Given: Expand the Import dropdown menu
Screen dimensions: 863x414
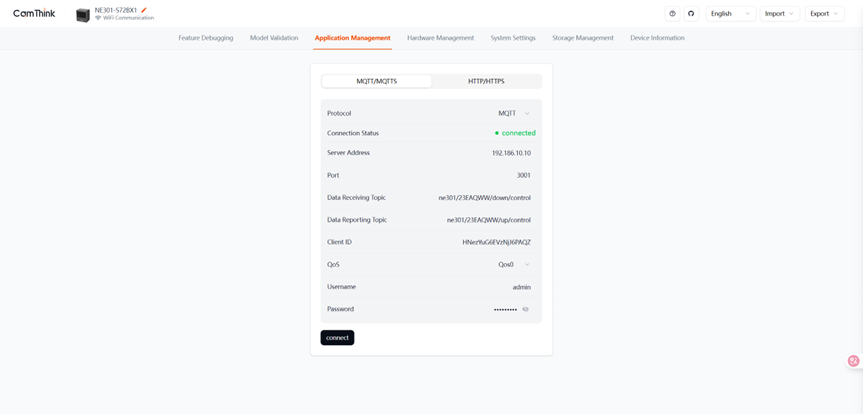Looking at the screenshot, I should 779,14.
